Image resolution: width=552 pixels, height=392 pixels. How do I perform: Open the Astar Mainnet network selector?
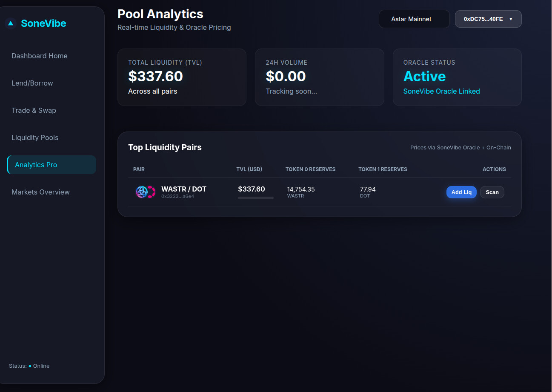[x=414, y=19]
